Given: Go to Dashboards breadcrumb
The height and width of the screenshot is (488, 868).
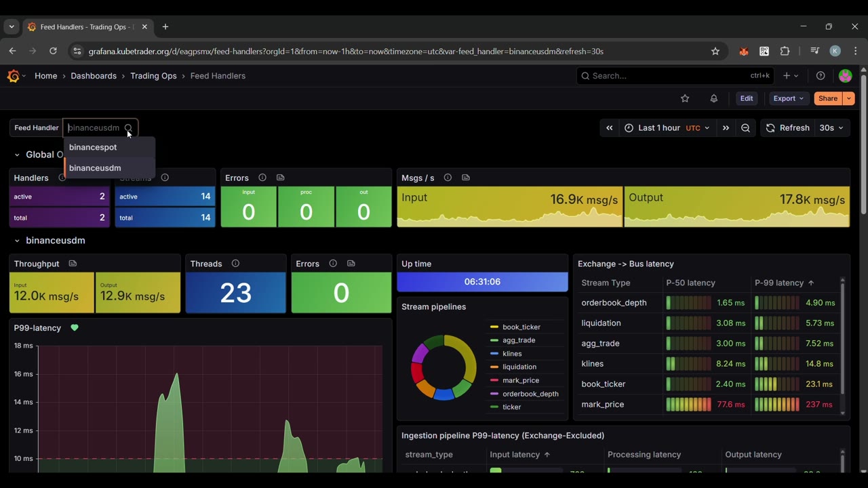Looking at the screenshot, I should (94, 76).
